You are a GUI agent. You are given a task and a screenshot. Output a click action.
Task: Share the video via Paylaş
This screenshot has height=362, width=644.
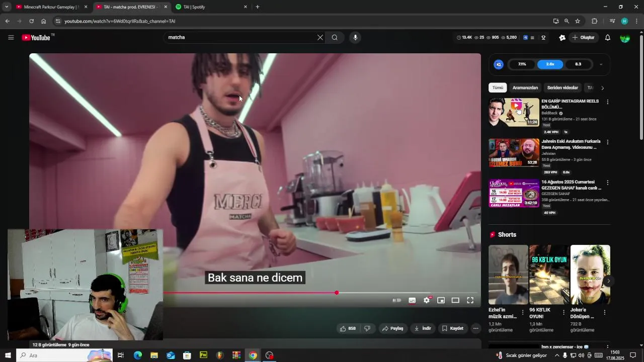pos(392,328)
